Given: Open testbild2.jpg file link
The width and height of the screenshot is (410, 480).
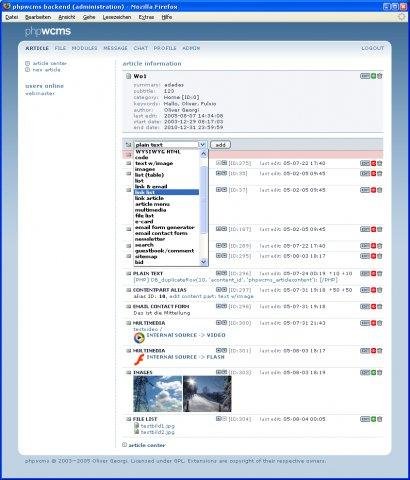Looking at the screenshot, I should coord(157,432).
